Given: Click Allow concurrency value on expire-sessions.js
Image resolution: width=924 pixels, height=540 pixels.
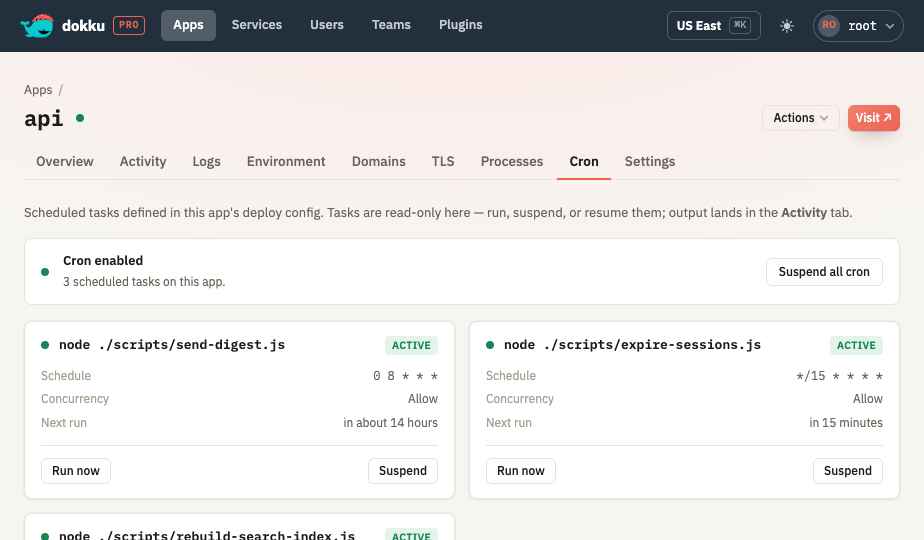Looking at the screenshot, I should 868,399.
